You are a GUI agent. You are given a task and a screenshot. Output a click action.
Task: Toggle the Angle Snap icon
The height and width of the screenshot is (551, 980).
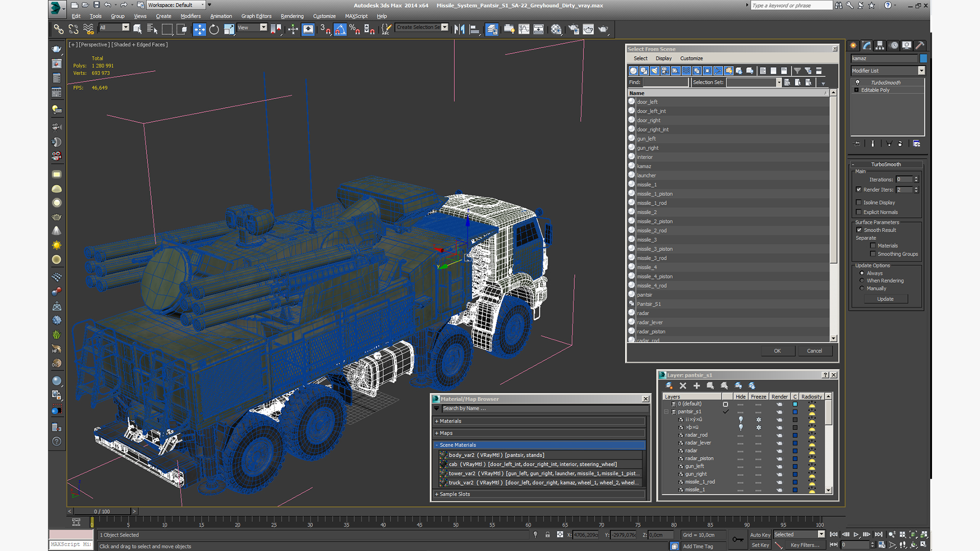[340, 30]
